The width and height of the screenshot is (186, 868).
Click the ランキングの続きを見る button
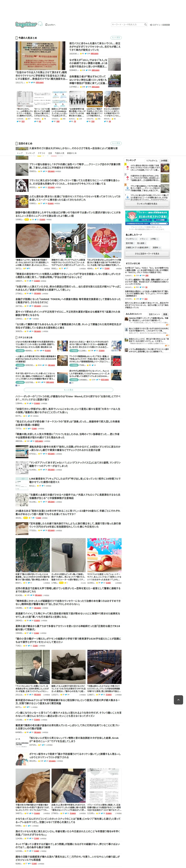pyautogui.click(x=147, y=204)
